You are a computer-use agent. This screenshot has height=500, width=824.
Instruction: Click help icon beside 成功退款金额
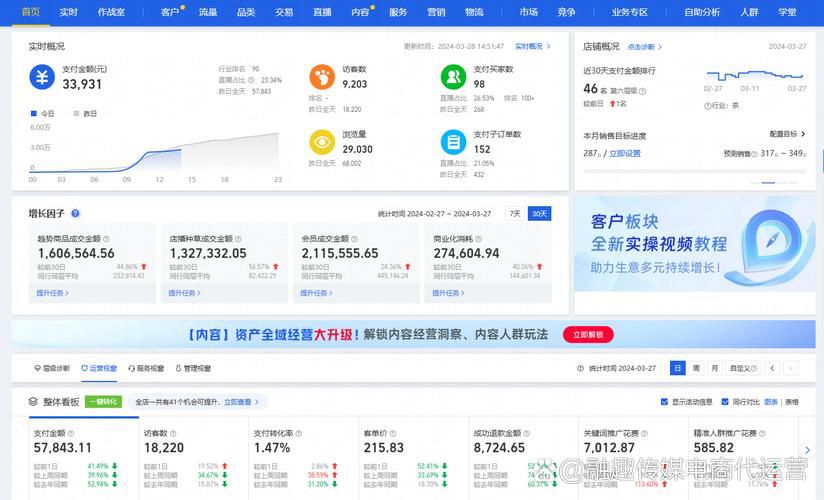(x=527, y=433)
